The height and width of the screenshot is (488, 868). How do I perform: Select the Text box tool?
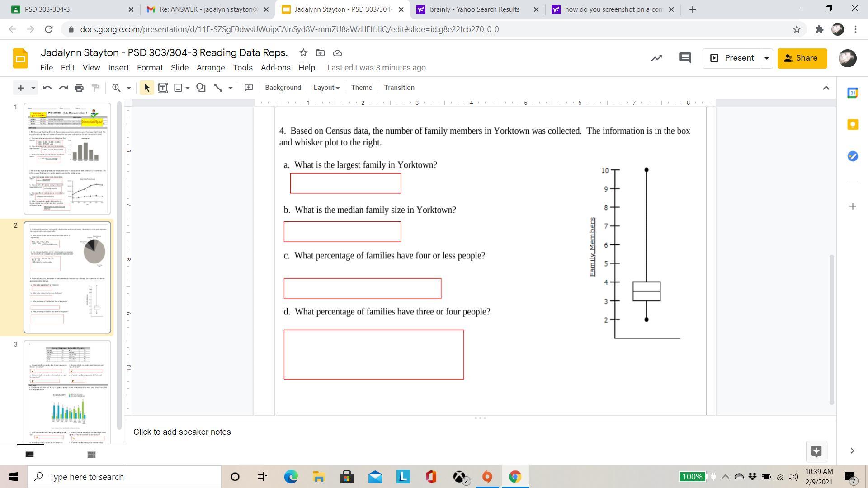click(x=163, y=88)
